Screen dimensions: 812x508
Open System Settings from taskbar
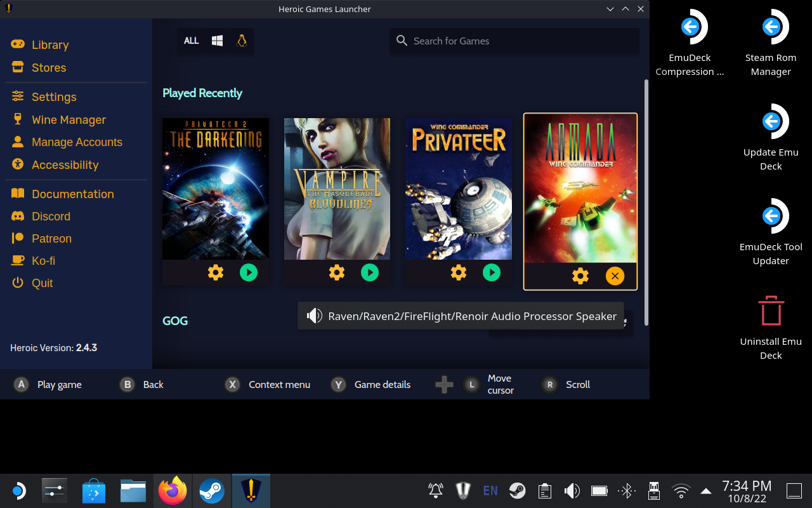pyautogui.click(x=55, y=491)
